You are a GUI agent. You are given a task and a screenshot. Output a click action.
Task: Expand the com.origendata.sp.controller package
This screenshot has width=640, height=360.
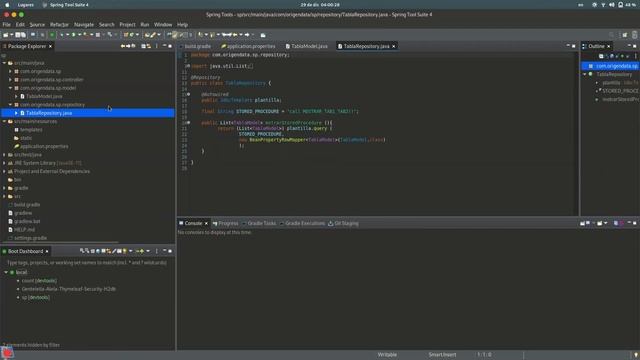[11, 80]
